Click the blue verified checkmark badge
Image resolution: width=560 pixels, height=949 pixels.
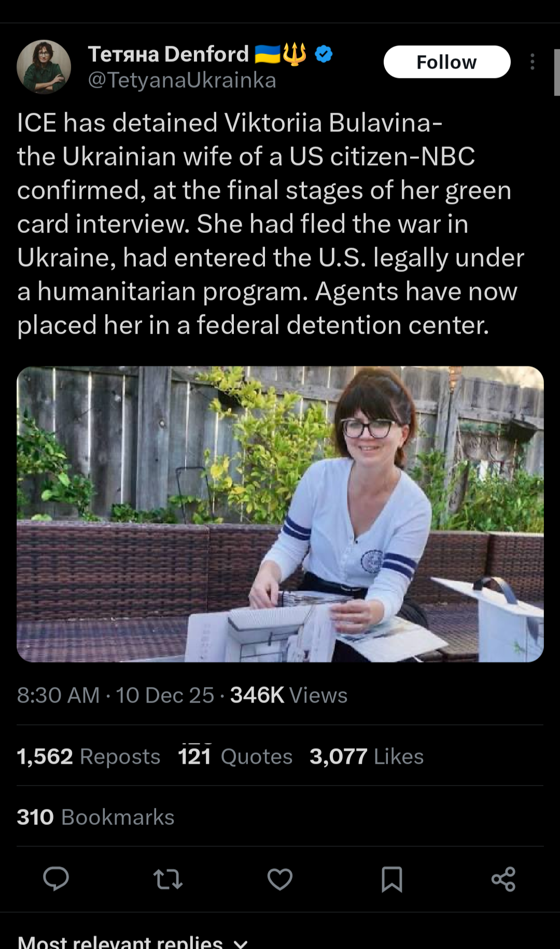(x=324, y=54)
